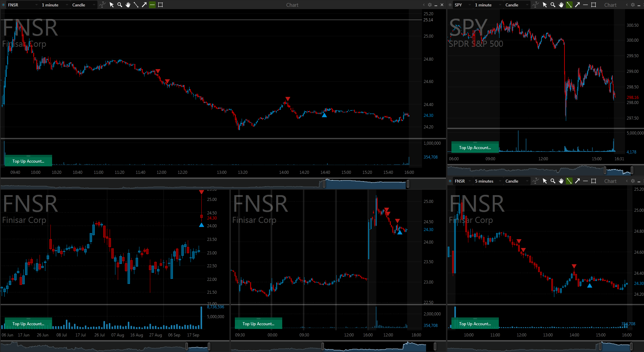
Task: Click right handle of FNSR 1 minute range slider
Action: [x=408, y=184]
